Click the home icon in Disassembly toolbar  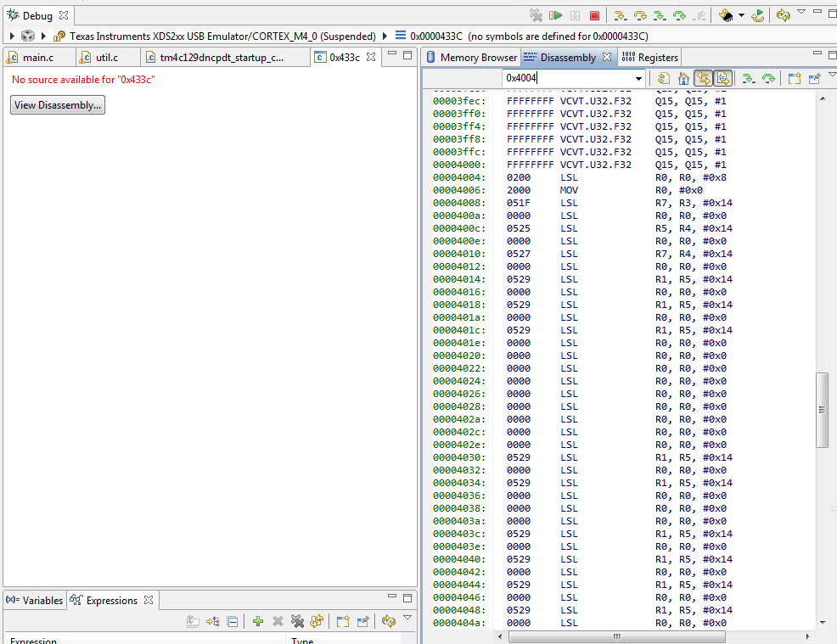683,79
